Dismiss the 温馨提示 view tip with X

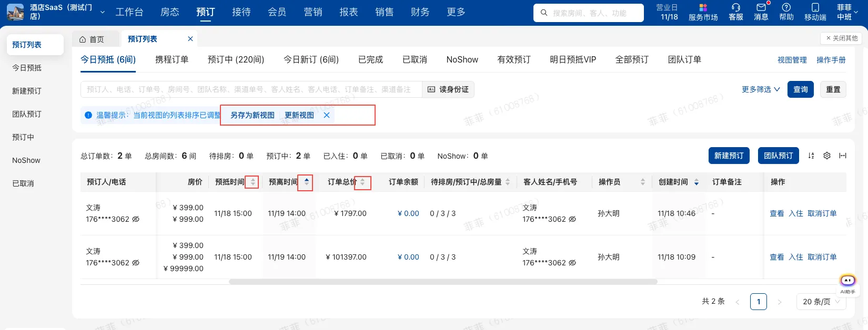(327, 115)
